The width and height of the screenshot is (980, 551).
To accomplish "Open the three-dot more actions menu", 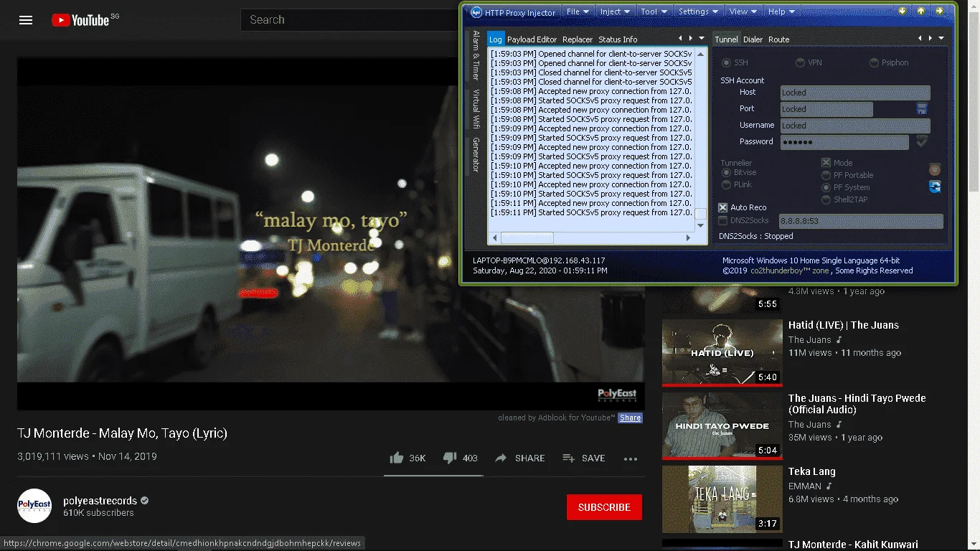I will point(631,459).
